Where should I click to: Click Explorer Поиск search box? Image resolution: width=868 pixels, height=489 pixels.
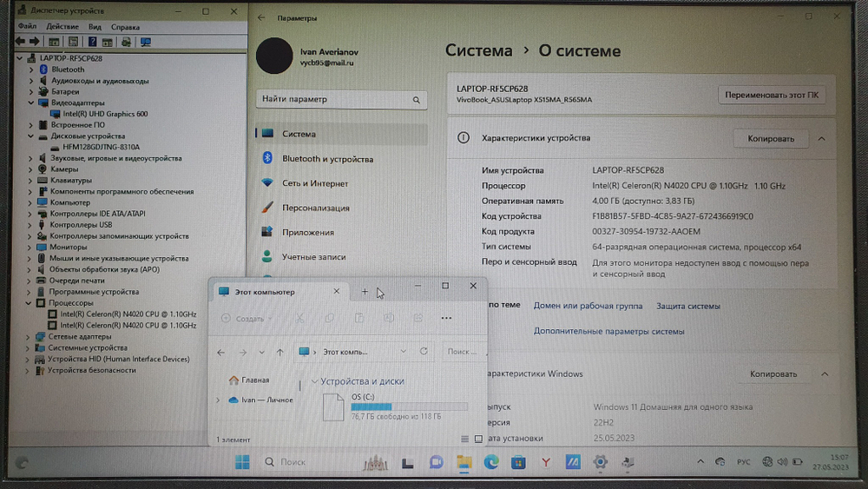tap(464, 352)
